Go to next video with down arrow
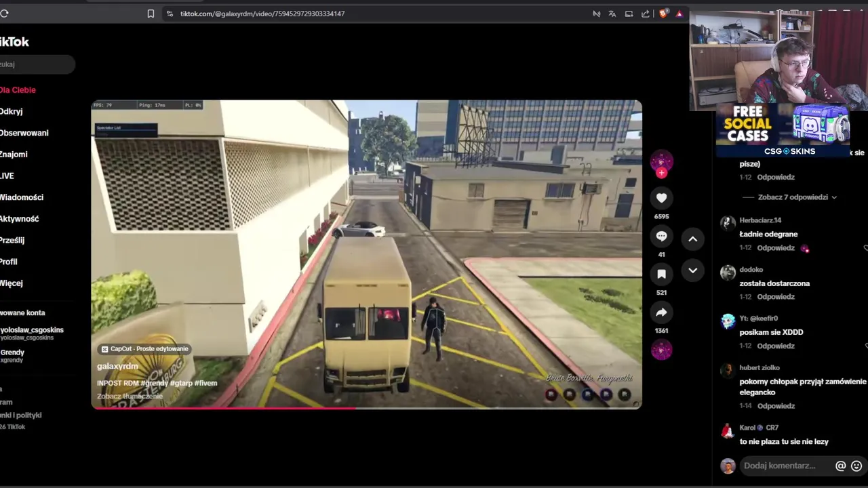The width and height of the screenshot is (868, 488). coord(692,270)
